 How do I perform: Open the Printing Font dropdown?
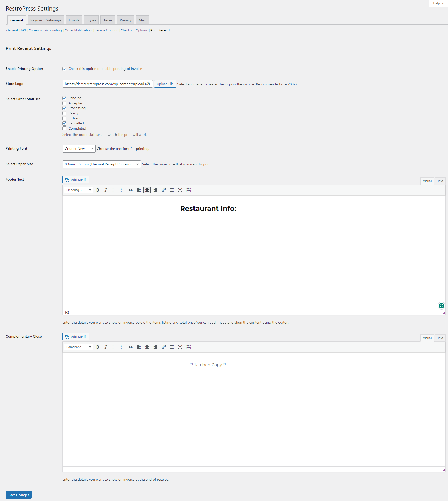[x=79, y=149]
